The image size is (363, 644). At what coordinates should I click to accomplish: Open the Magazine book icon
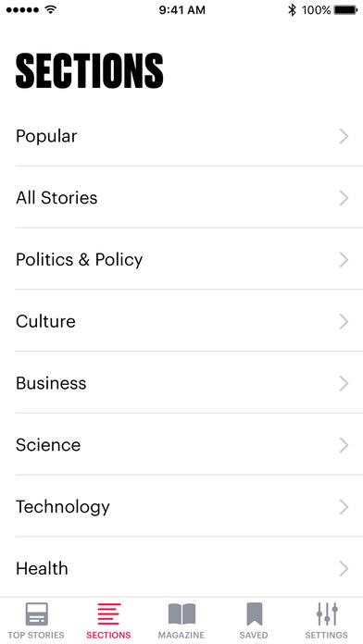click(x=181, y=614)
